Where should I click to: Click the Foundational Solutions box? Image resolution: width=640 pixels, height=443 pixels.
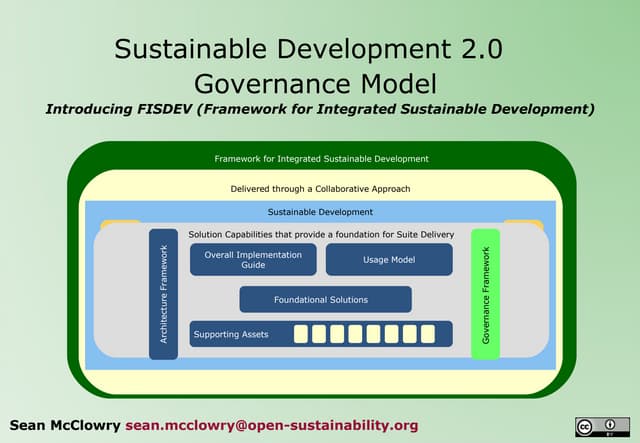pyautogui.click(x=325, y=299)
